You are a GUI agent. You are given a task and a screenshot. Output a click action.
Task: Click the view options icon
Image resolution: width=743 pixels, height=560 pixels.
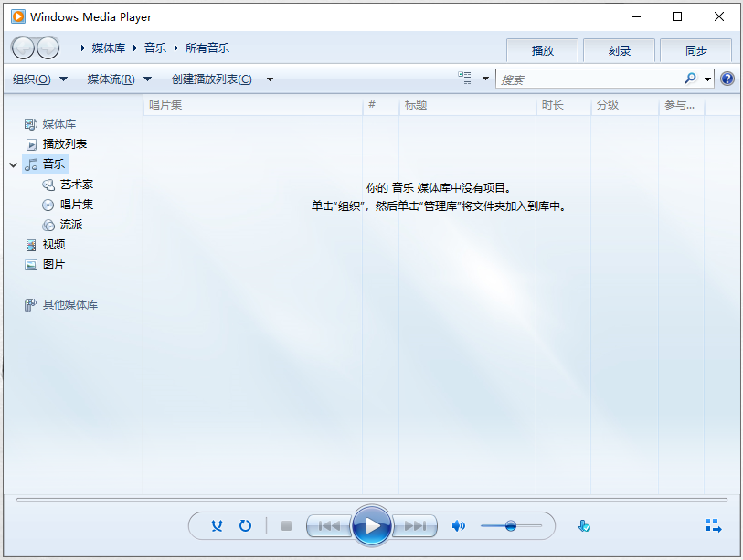[x=464, y=79]
